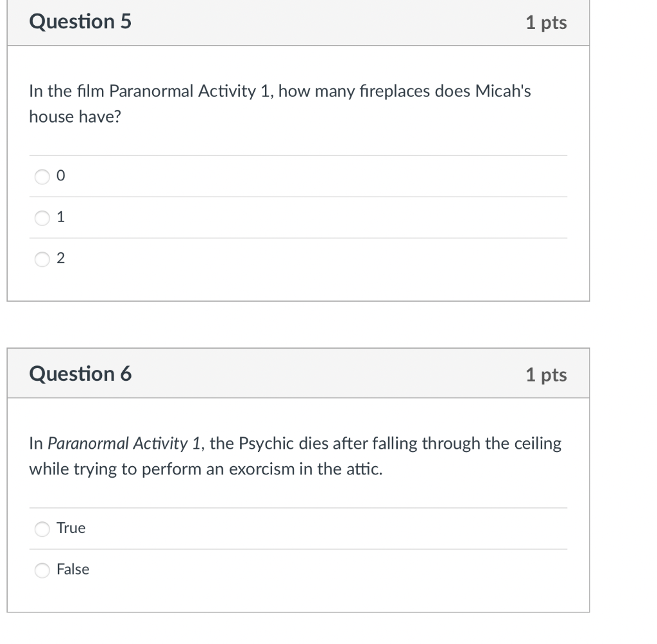Select answer option 0 for Question 5
Screen dimensions: 657x644
pos(41,176)
